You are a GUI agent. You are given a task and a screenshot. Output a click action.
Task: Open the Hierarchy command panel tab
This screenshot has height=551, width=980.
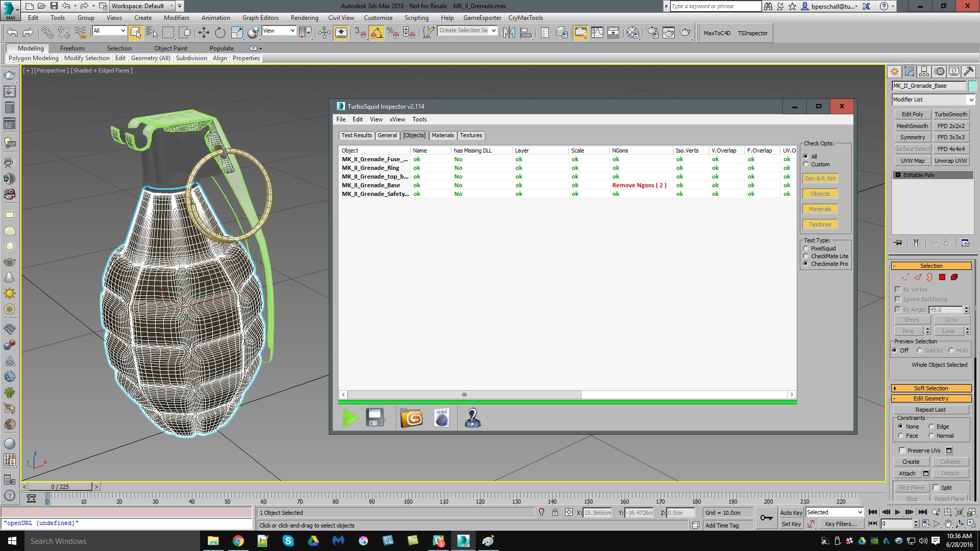coord(924,72)
